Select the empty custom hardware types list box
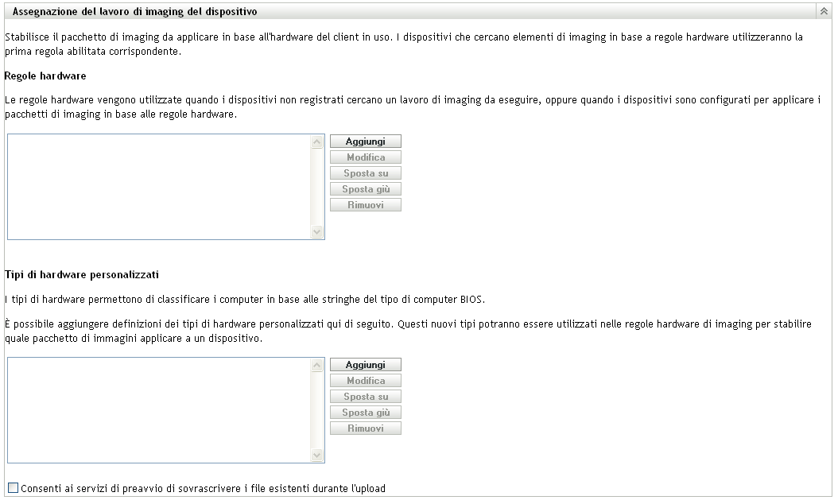The image size is (838, 504). [159, 410]
